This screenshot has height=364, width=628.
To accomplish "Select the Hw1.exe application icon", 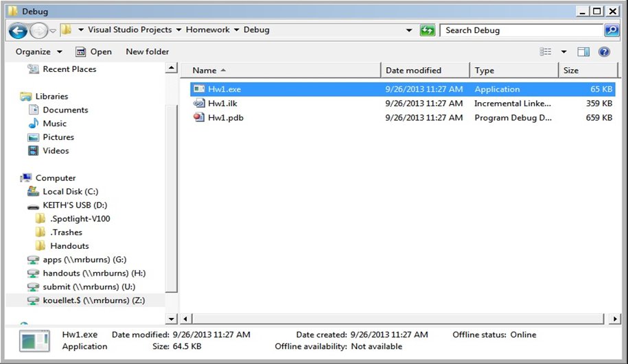I will pyautogui.click(x=199, y=89).
